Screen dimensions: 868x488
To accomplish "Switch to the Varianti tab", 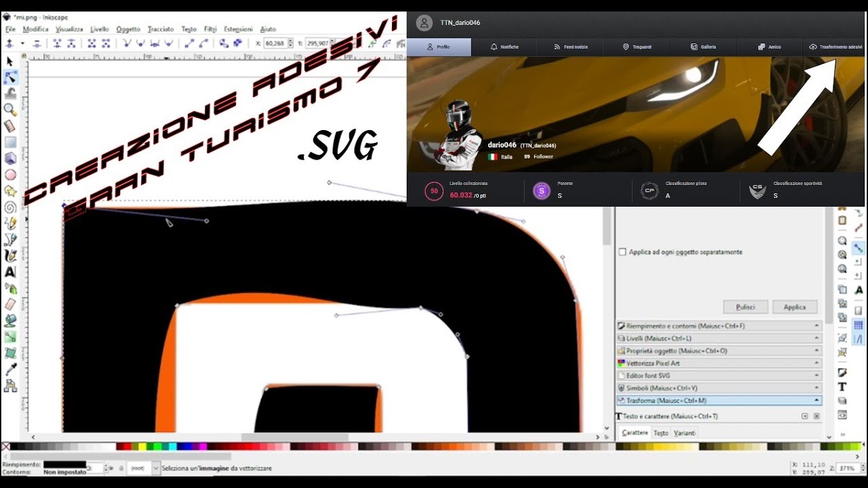I will click(x=684, y=432).
